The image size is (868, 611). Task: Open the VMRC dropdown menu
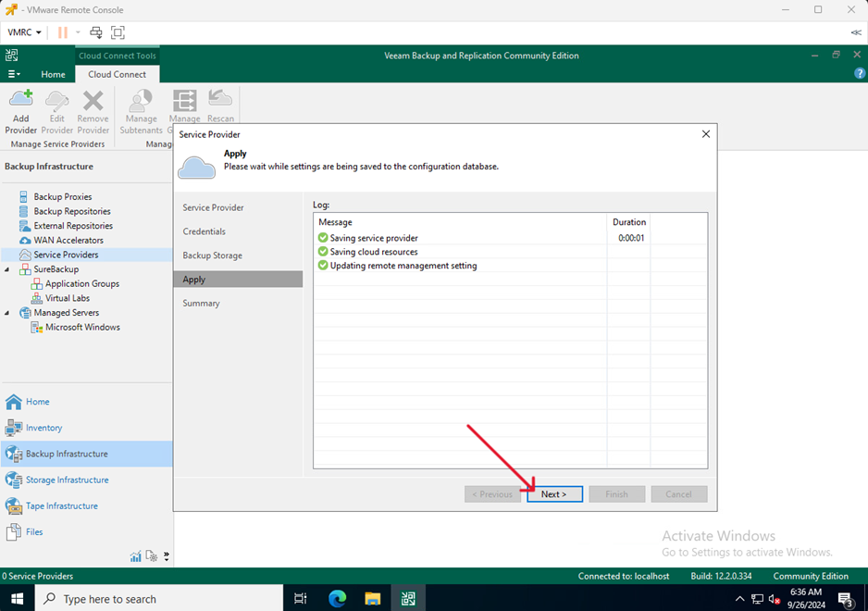tap(25, 32)
